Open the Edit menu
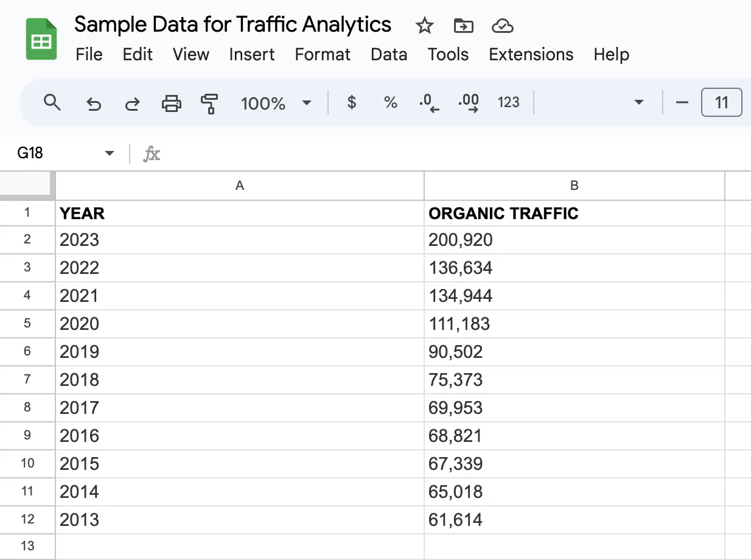The height and width of the screenshot is (560, 751). [138, 54]
